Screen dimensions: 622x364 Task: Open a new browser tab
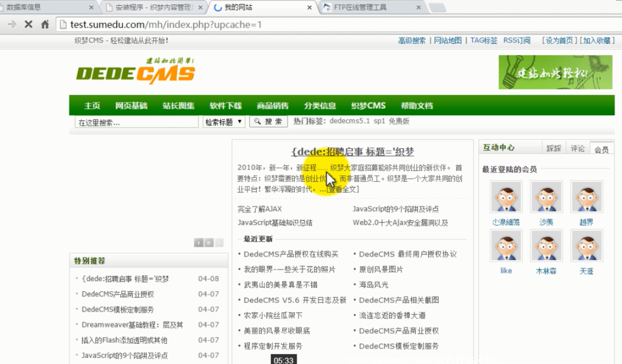pos(438,7)
